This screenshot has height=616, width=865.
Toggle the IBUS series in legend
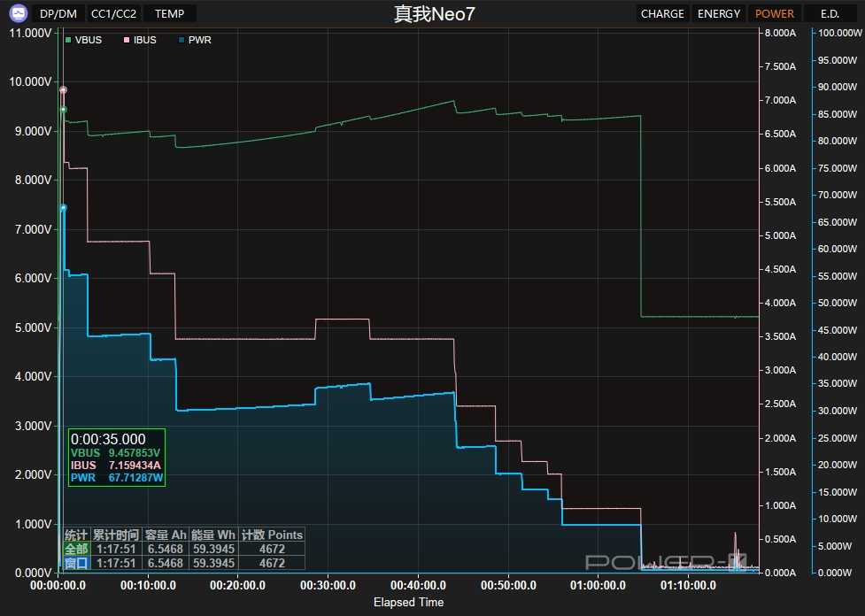click(x=140, y=40)
